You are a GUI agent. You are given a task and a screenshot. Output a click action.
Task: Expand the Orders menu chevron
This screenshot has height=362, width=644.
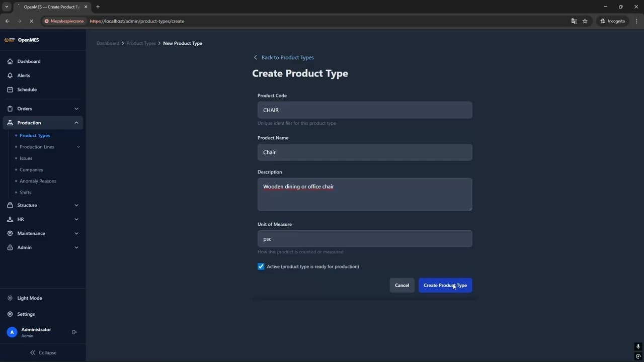pyautogui.click(x=76, y=109)
